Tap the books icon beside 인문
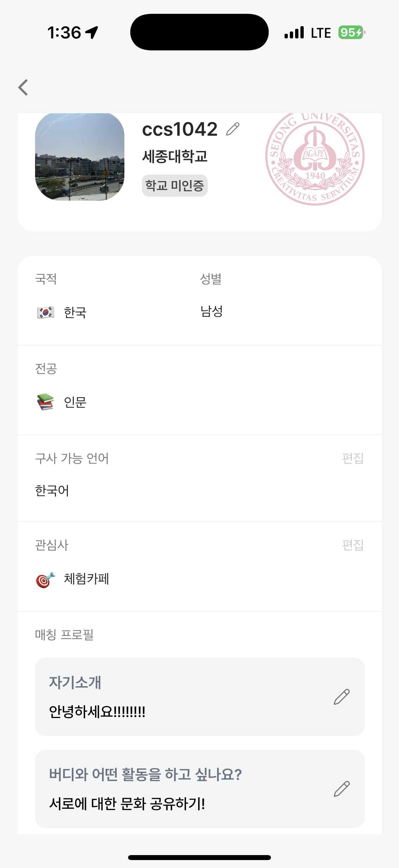399x868 pixels. (x=45, y=402)
